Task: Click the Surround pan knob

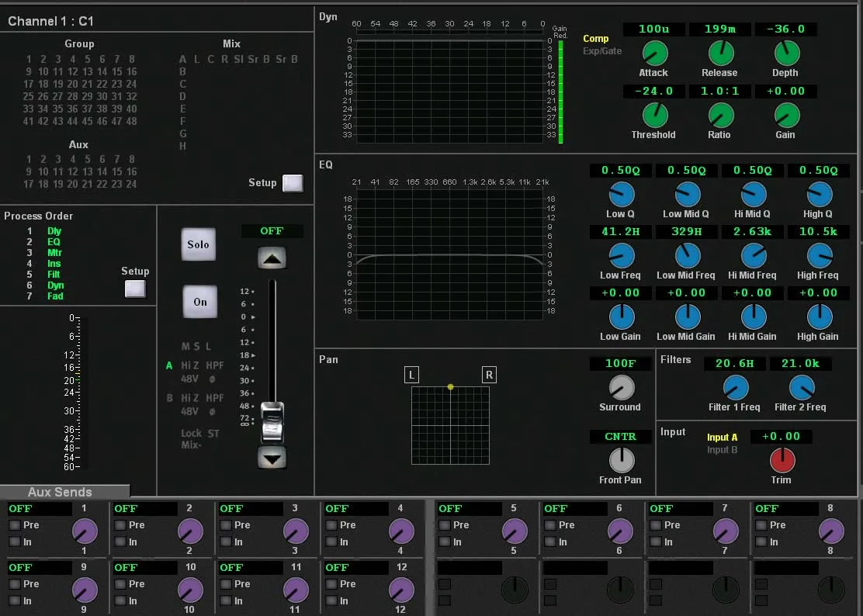Action: 622,388
